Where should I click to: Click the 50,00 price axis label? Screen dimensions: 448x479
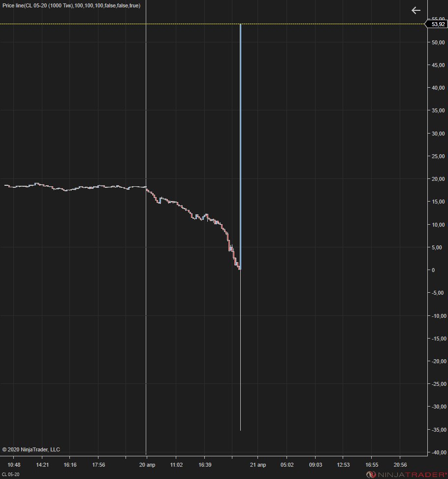tap(438, 42)
